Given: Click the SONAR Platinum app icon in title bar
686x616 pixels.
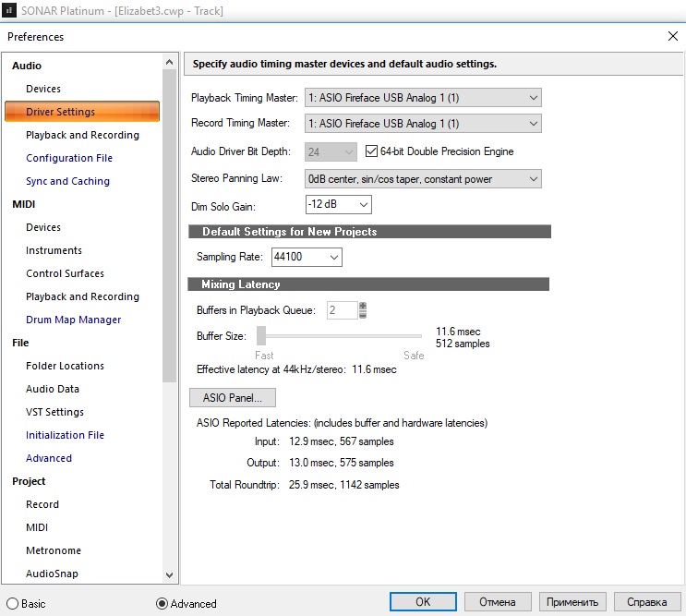Looking at the screenshot, I should tap(8, 10).
